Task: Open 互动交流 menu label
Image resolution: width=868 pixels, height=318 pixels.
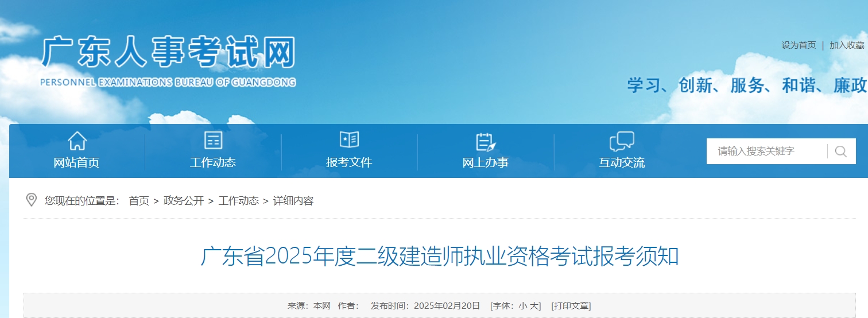Action: [622, 162]
